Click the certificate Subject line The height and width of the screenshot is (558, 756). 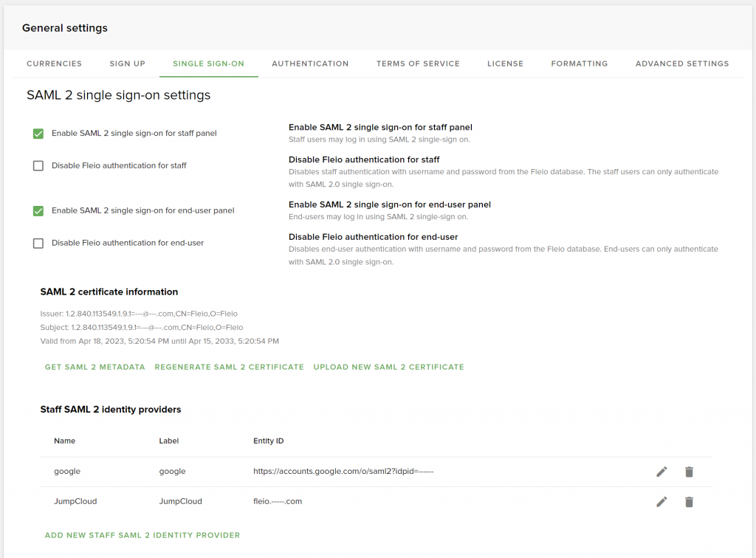click(x=142, y=327)
